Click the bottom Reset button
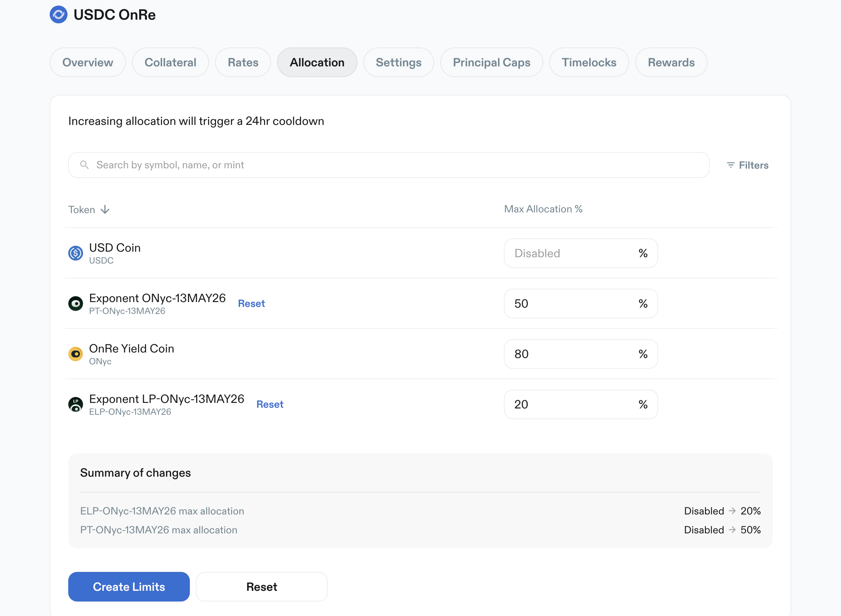 tap(261, 587)
